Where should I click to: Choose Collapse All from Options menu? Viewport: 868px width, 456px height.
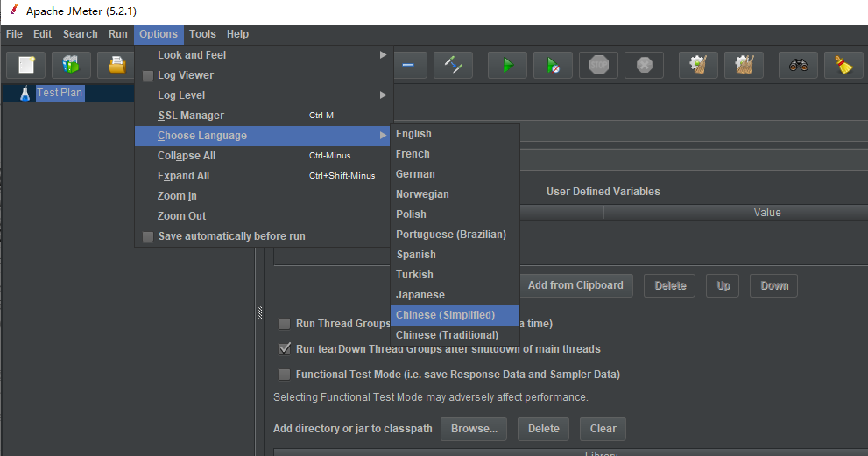pos(264,156)
